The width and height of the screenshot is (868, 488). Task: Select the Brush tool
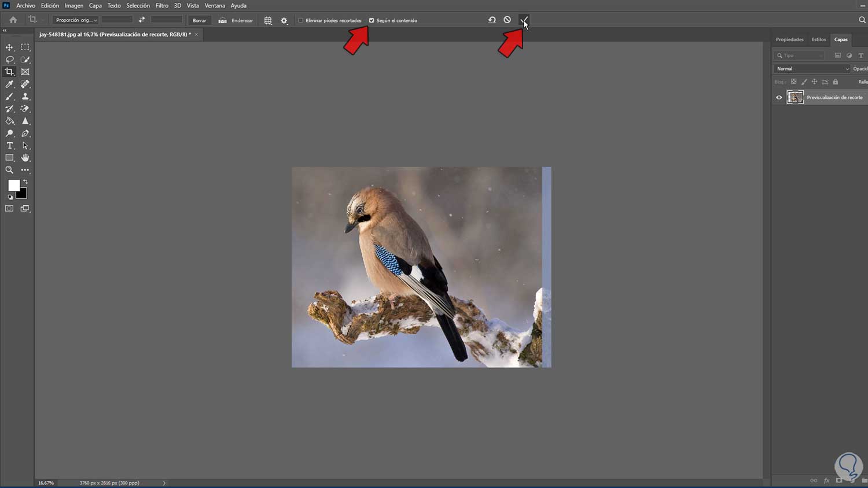click(x=9, y=97)
